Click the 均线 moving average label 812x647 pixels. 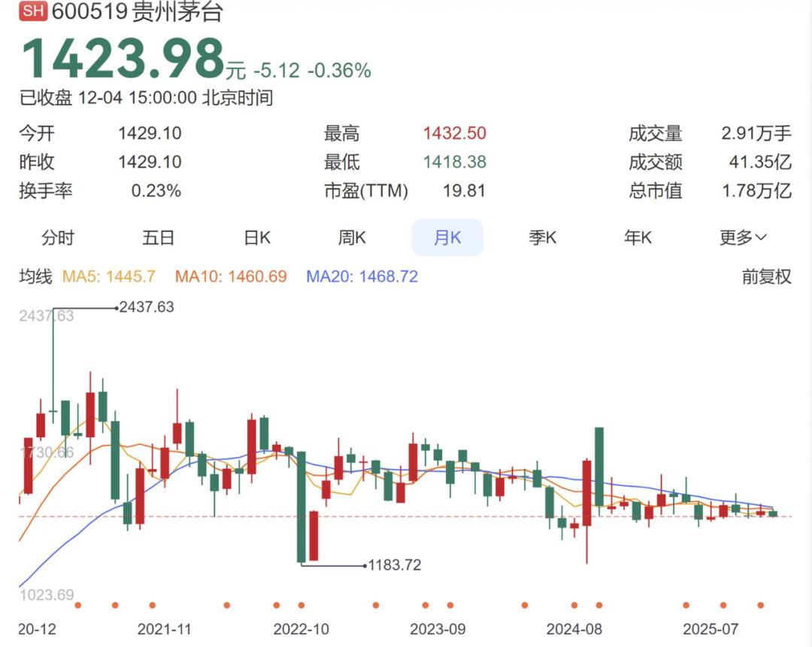pyautogui.click(x=35, y=277)
